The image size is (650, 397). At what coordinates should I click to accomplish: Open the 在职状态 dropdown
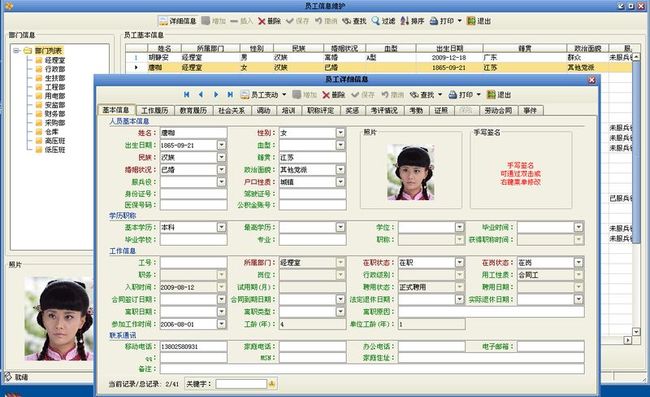pyautogui.click(x=459, y=262)
